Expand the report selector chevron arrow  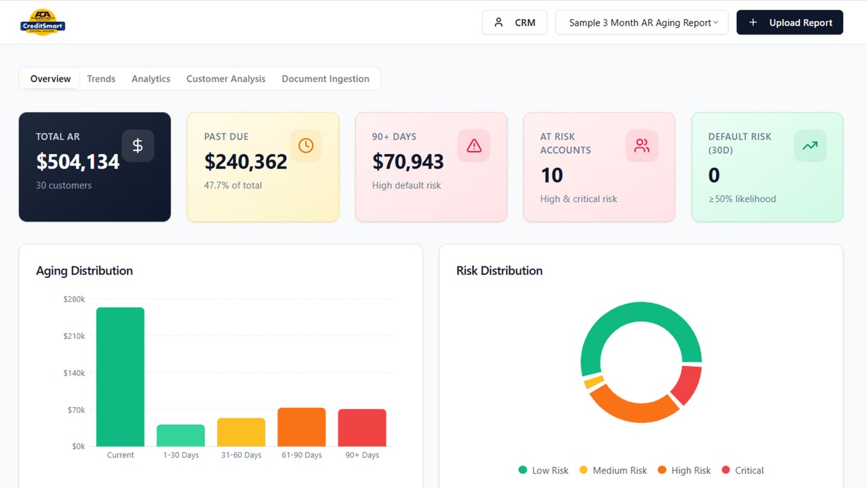tap(715, 22)
